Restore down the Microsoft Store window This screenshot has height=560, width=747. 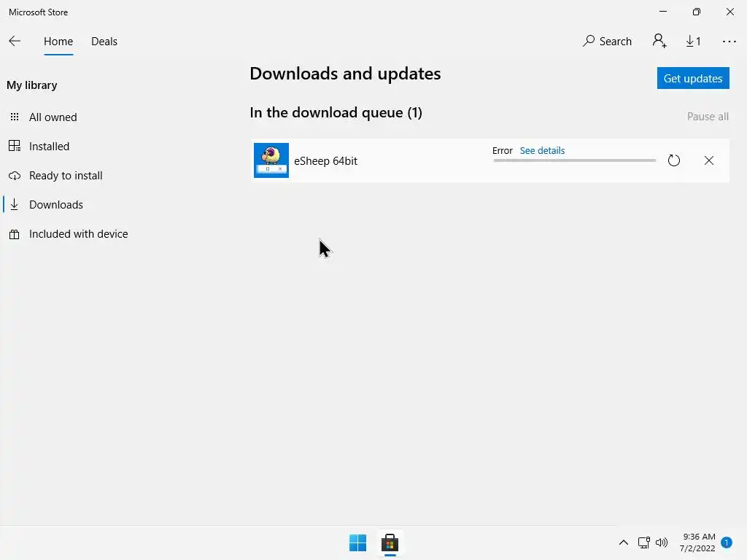[x=697, y=12]
